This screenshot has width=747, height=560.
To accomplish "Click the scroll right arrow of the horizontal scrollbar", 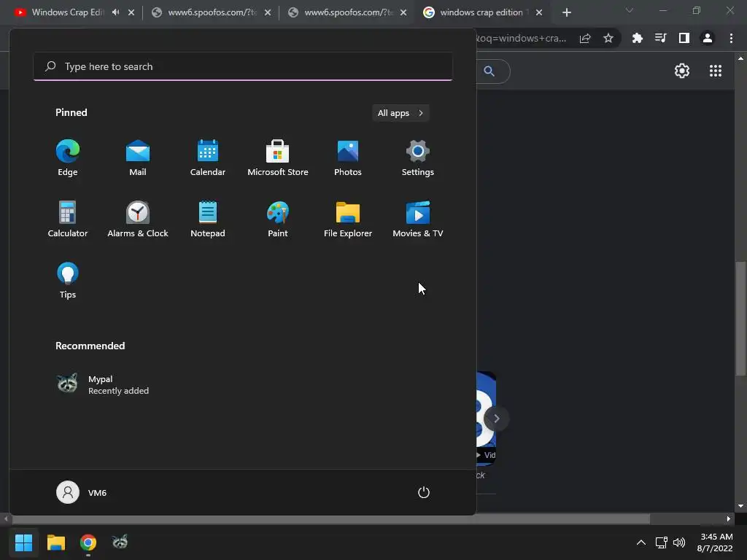I will pos(729,518).
